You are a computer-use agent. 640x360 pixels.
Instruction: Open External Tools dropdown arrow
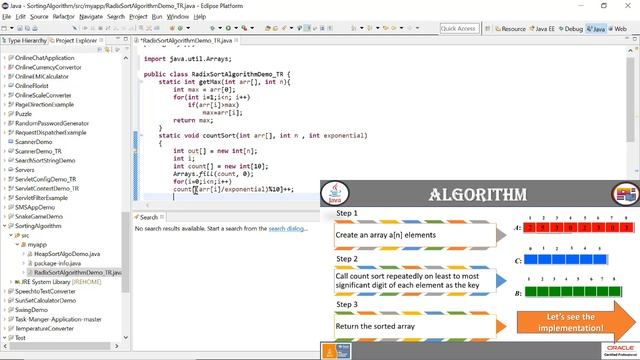[x=252, y=28]
